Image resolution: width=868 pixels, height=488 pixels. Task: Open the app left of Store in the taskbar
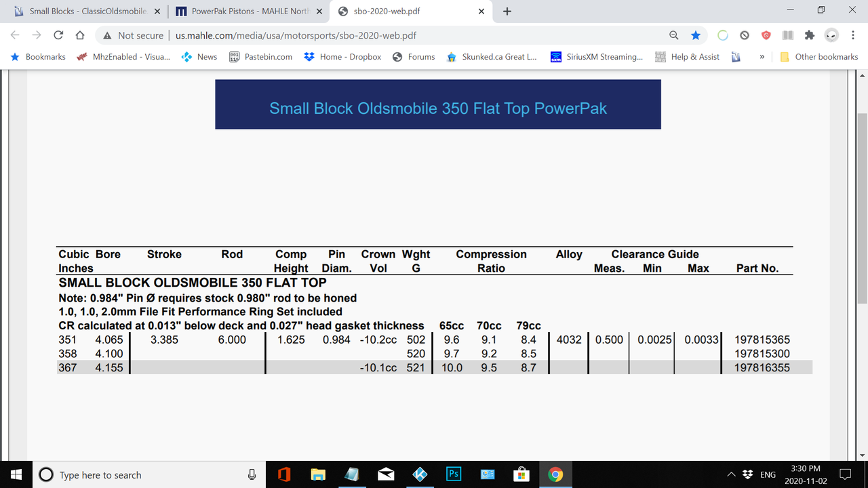tap(488, 474)
